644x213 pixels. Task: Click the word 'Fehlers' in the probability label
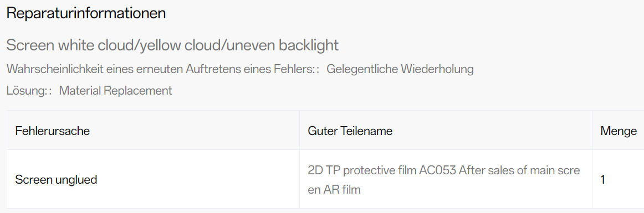[x=293, y=69]
